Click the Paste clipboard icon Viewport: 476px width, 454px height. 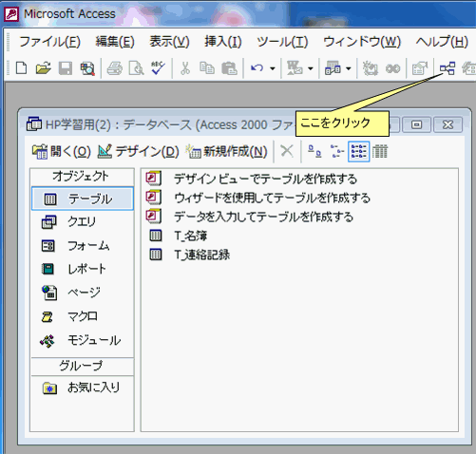(x=229, y=68)
